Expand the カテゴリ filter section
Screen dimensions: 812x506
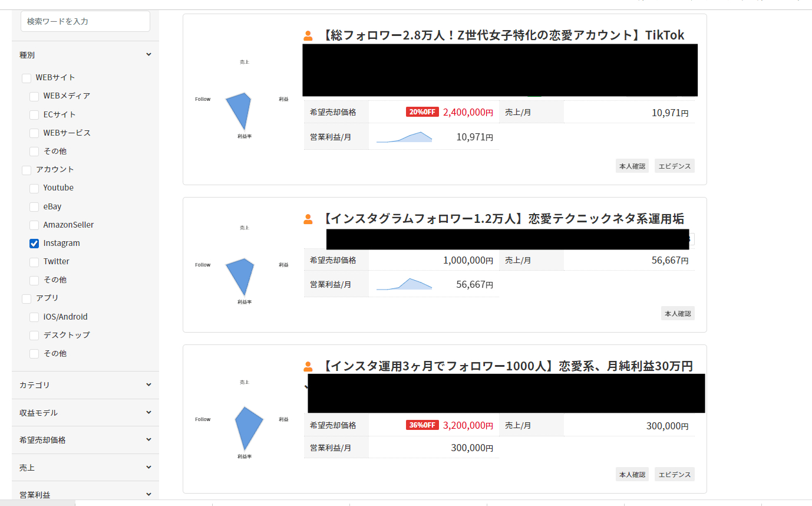(x=85, y=385)
